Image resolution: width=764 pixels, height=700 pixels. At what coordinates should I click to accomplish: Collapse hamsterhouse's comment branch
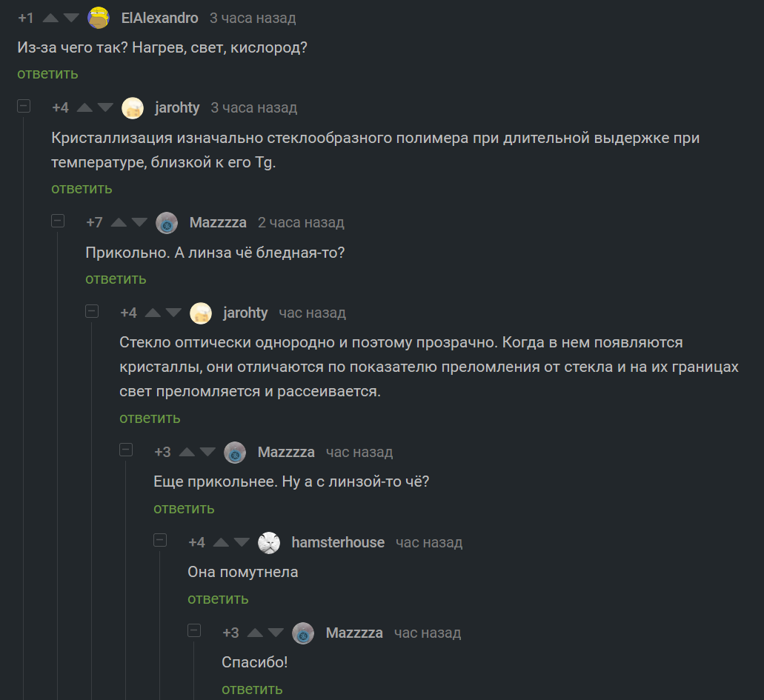point(160,541)
